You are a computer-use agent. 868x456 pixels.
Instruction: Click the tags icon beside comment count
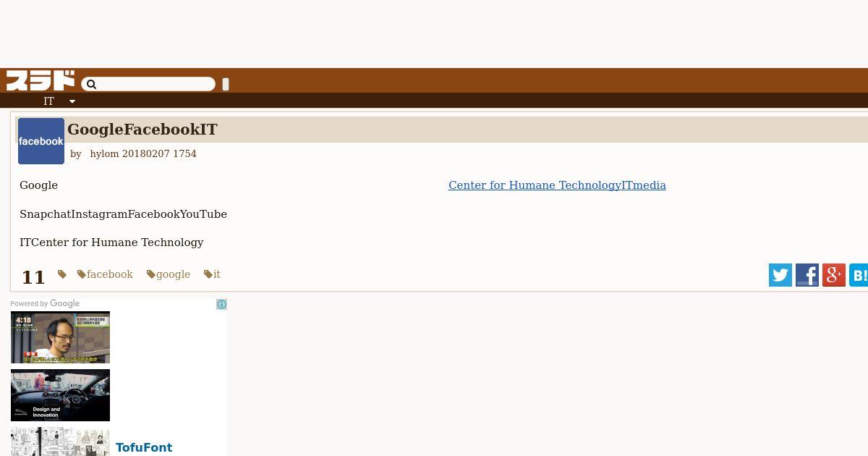(x=62, y=274)
